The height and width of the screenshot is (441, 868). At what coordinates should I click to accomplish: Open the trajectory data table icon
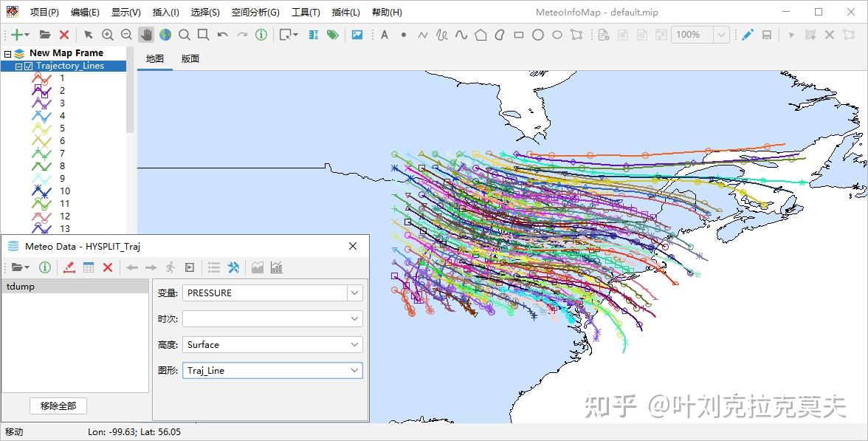coord(90,267)
